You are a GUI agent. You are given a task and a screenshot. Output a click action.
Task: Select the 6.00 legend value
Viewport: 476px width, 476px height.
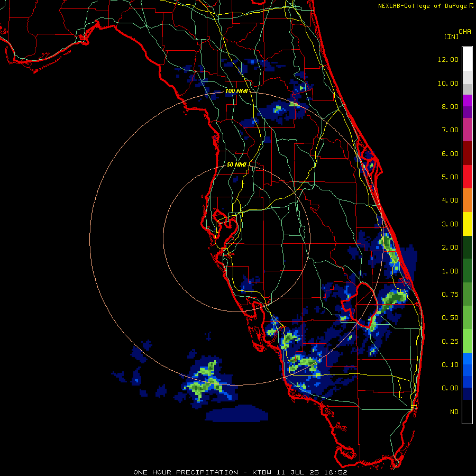(450, 153)
